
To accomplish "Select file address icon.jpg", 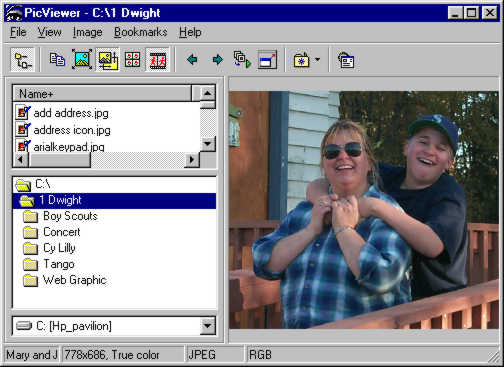I will tap(72, 130).
